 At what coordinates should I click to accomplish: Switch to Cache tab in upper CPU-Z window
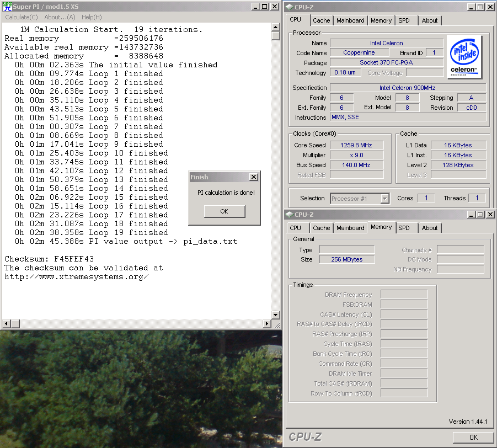[x=322, y=20]
